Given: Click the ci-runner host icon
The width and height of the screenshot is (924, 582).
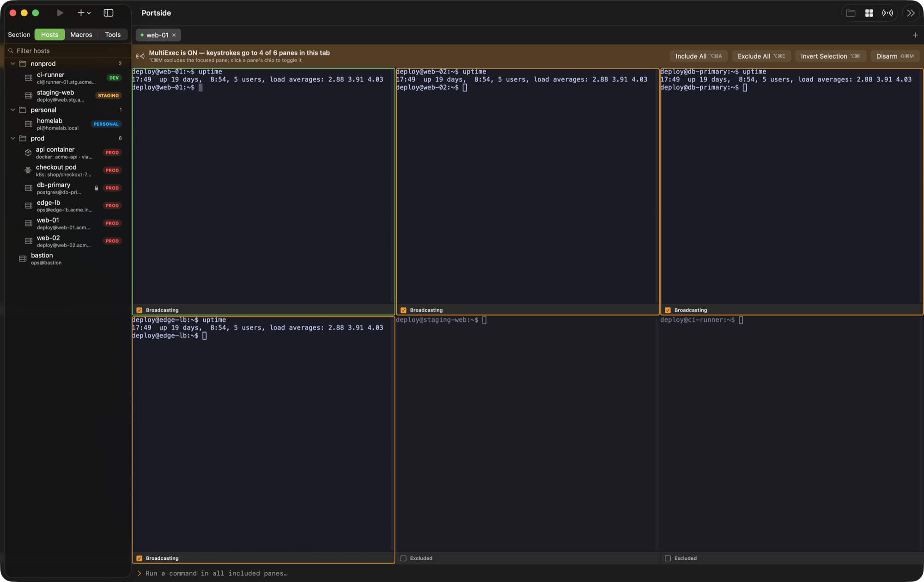Looking at the screenshot, I should 29,78.
